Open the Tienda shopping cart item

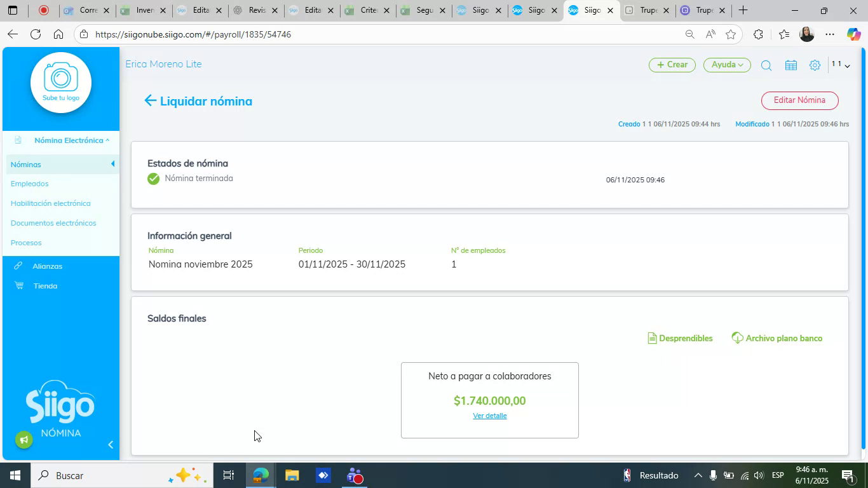[44, 286]
